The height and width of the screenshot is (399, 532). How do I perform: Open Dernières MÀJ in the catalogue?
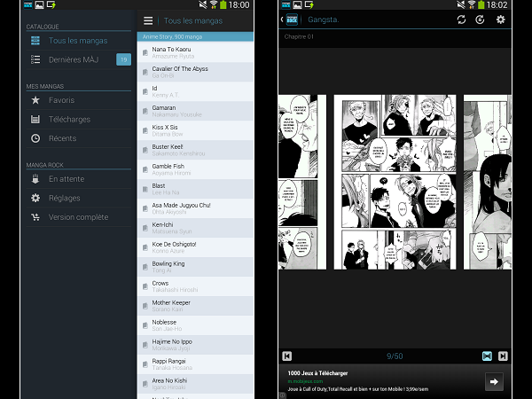point(73,59)
